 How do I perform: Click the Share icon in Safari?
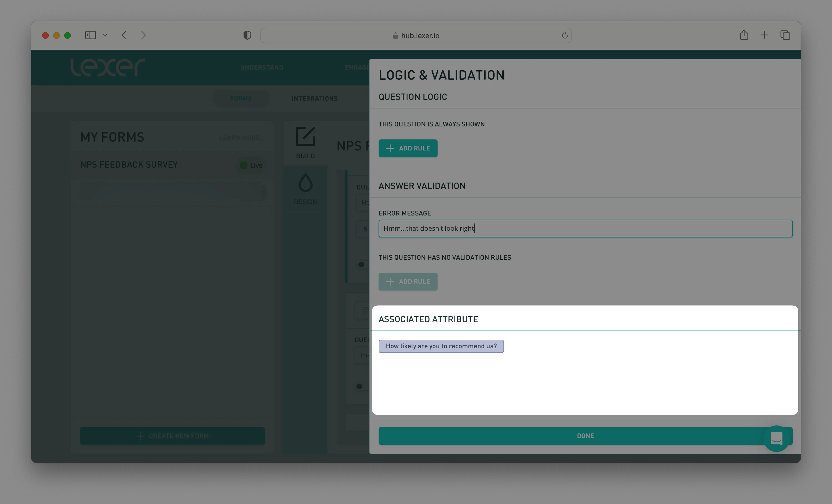click(744, 35)
